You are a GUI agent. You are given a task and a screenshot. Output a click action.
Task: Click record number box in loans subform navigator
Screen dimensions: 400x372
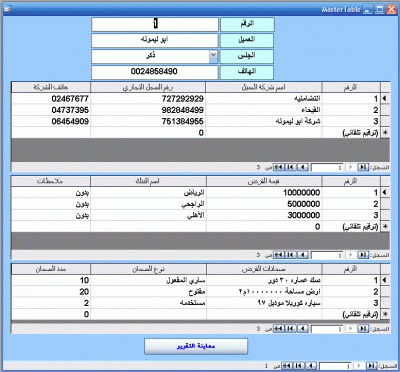(327, 255)
